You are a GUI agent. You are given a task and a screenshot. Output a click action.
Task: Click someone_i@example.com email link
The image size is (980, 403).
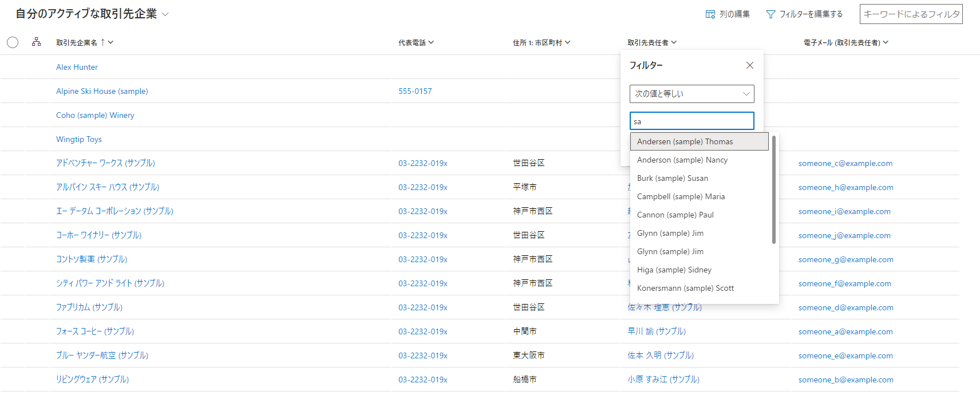click(x=844, y=211)
